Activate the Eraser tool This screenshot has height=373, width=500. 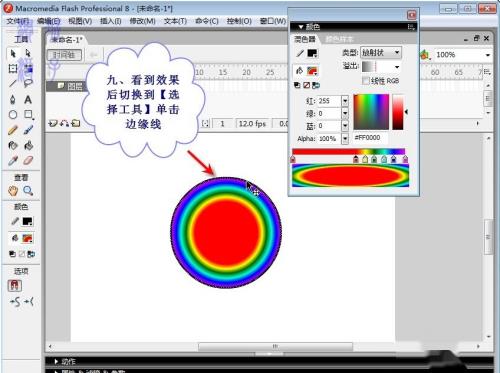point(28,161)
